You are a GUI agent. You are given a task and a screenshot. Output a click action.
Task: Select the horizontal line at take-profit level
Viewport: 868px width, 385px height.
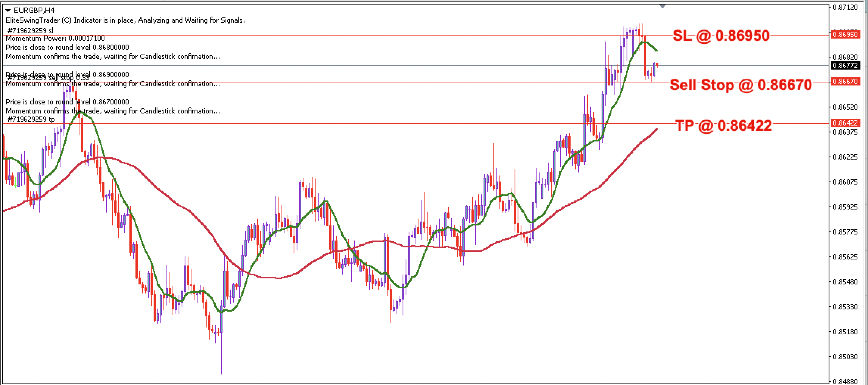point(378,123)
